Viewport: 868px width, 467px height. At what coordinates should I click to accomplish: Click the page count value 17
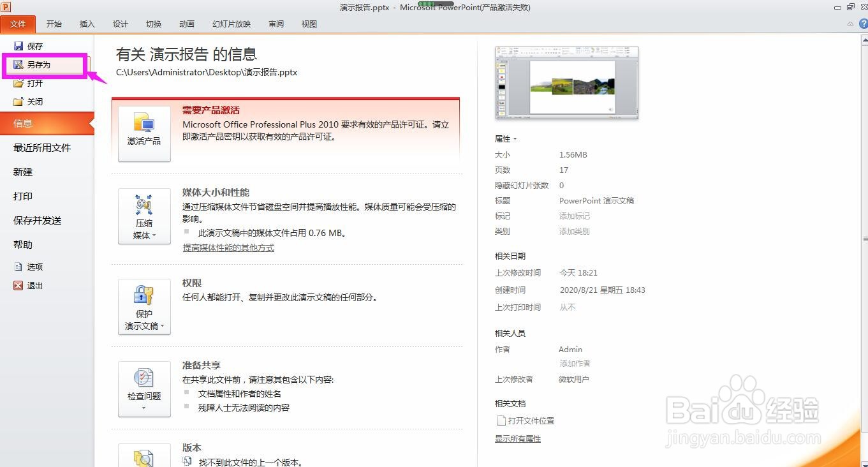(x=564, y=170)
